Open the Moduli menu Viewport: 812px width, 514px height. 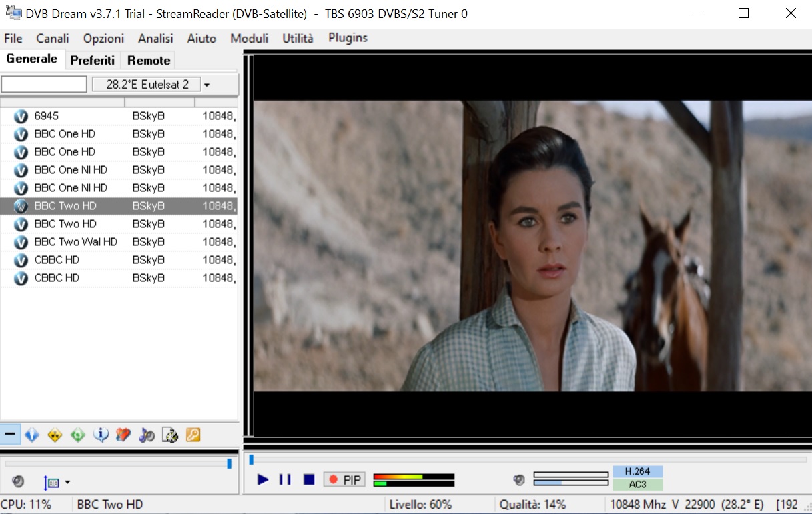[x=249, y=39]
